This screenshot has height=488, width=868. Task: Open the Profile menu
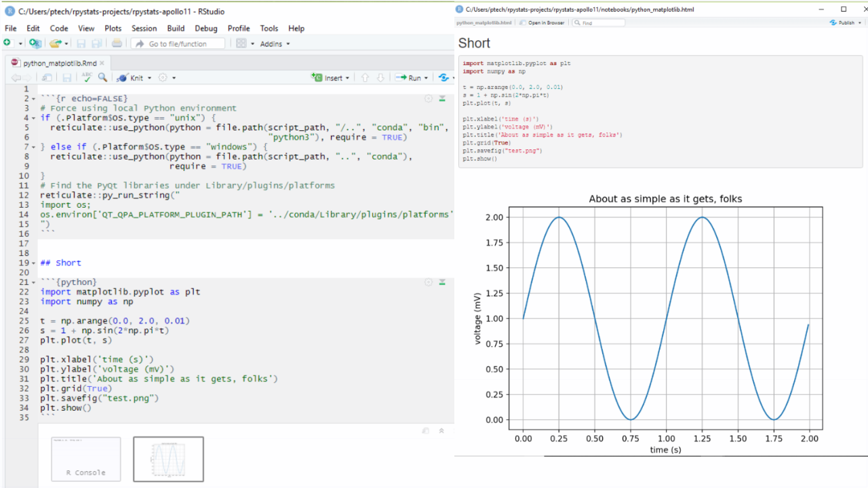click(x=239, y=29)
